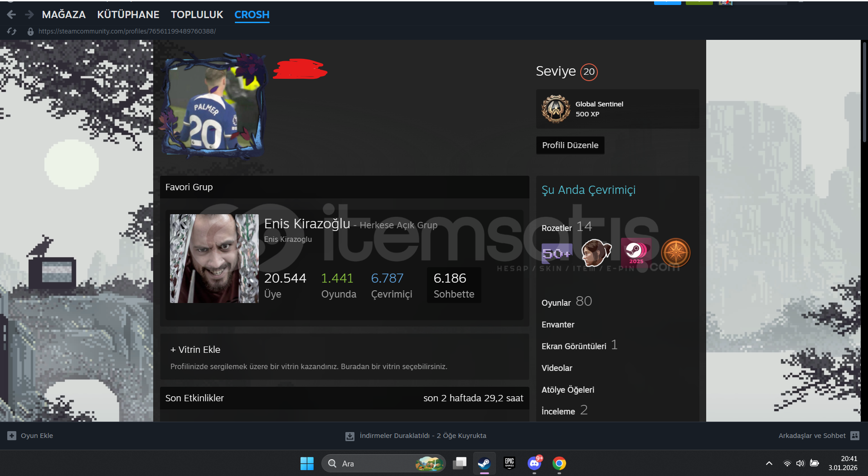This screenshot has width=868, height=476.
Task: Click the page vertical scrollbar
Action: 864,92
